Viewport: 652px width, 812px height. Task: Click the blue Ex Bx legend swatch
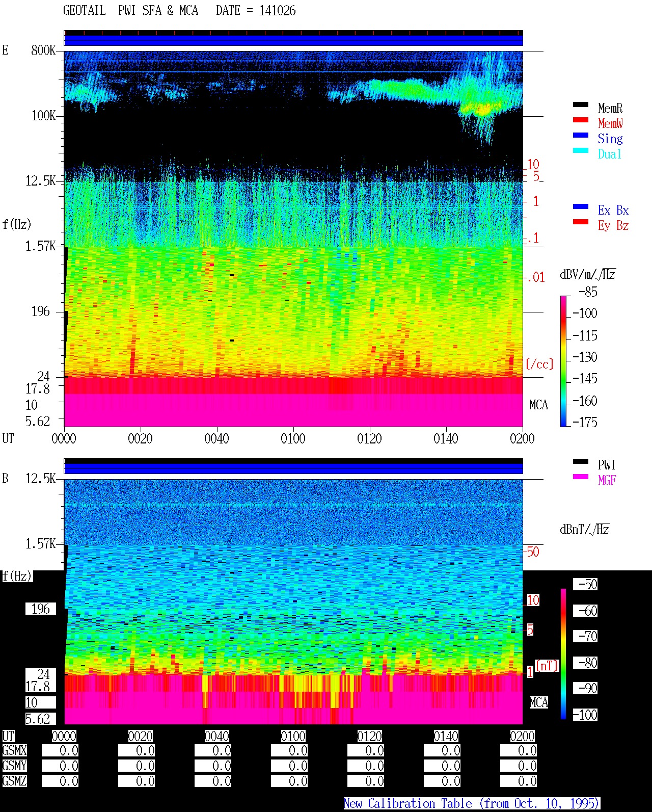(x=581, y=206)
